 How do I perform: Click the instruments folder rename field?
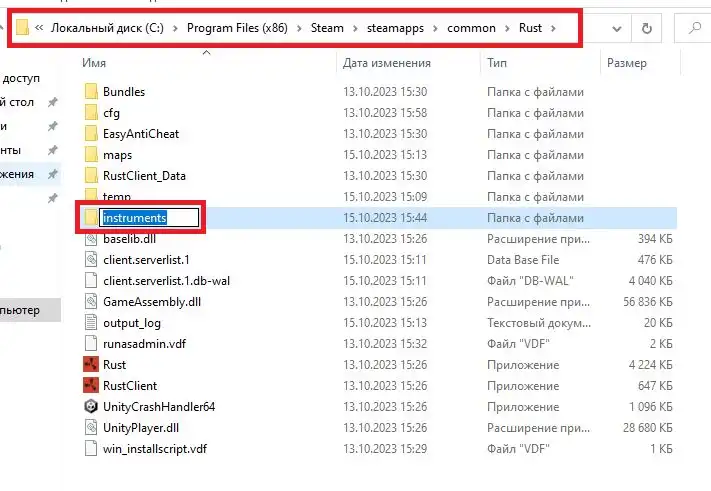149,218
